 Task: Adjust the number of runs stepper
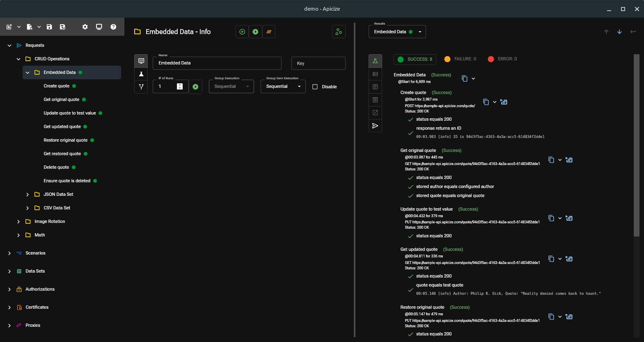180,86
